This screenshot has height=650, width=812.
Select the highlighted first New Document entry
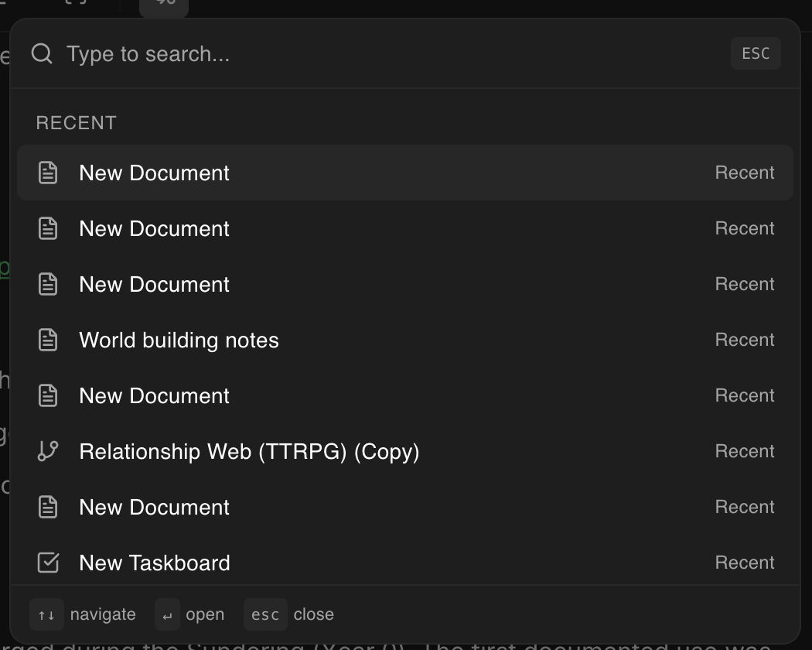click(x=154, y=173)
